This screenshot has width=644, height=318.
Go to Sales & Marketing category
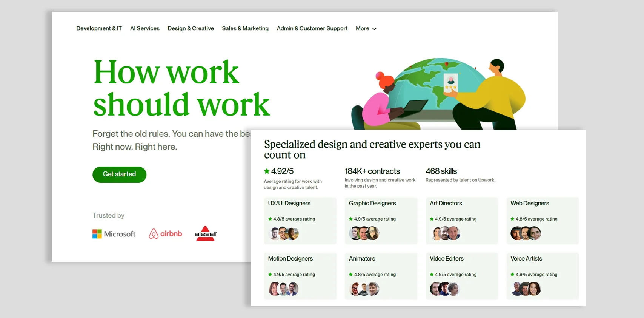pos(245,29)
